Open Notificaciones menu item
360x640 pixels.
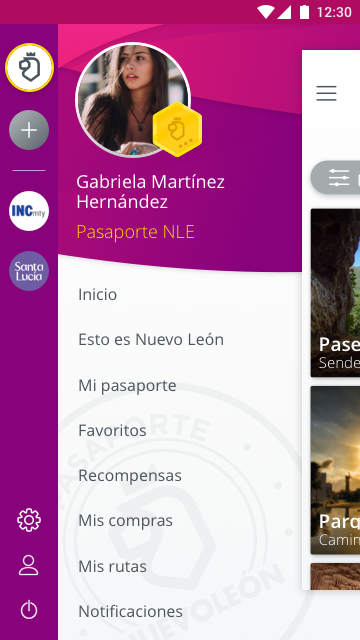click(x=130, y=611)
